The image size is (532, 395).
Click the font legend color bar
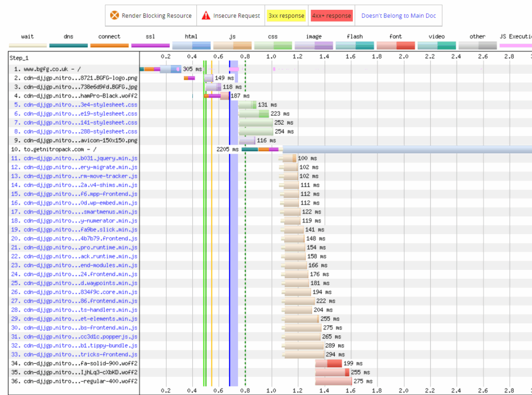395,46
